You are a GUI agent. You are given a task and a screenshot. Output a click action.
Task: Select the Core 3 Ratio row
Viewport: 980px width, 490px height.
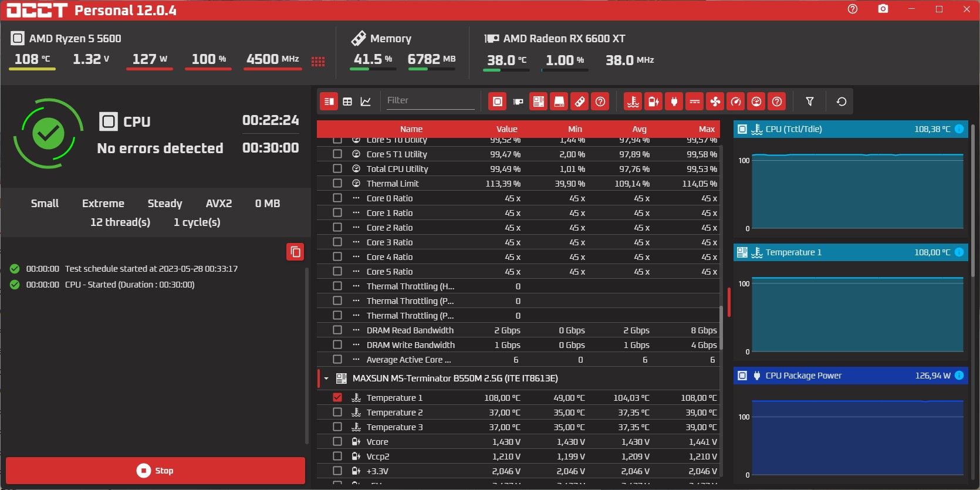pyautogui.click(x=519, y=242)
